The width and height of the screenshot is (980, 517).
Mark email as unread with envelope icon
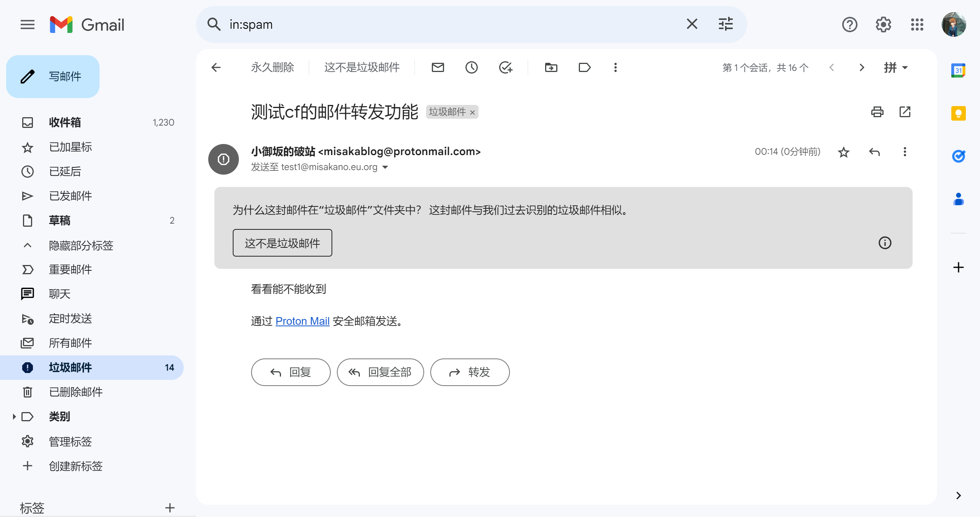pyautogui.click(x=438, y=67)
